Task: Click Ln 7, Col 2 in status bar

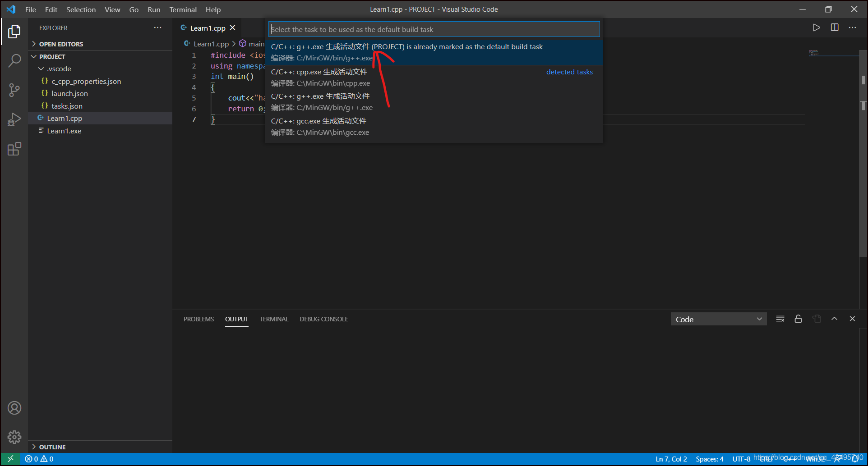Action: 671,459
